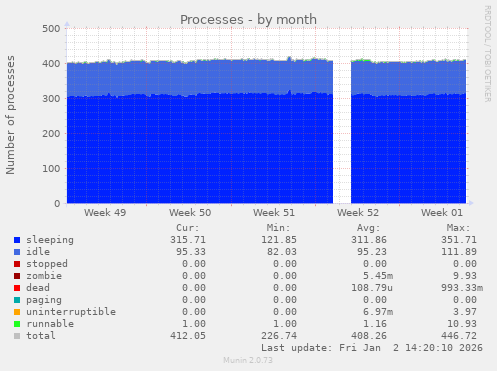Click dead average value 108.79u

click(x=372, y=288)
